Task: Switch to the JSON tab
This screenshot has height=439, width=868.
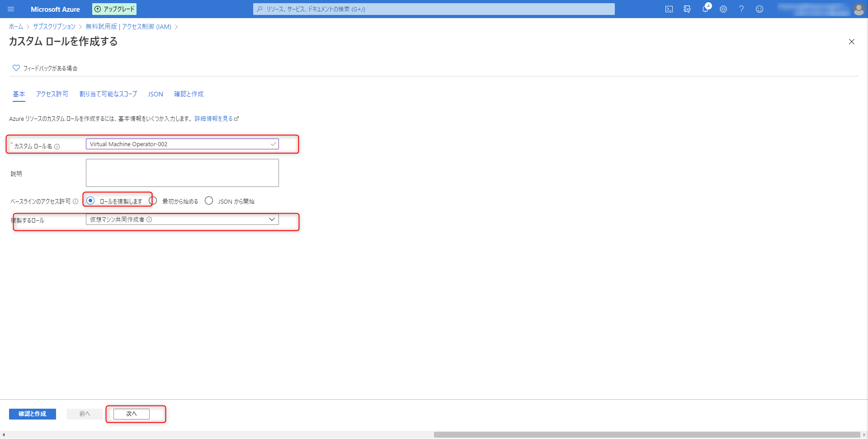Action: pyautogui.click(x=156, y=94)
